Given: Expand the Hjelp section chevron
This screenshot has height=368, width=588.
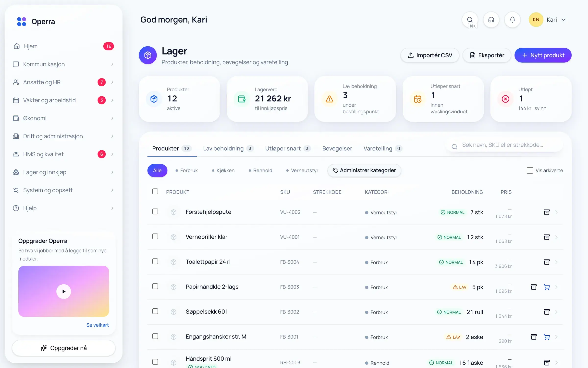Looking at the screenshot, I should pos(112,208).
